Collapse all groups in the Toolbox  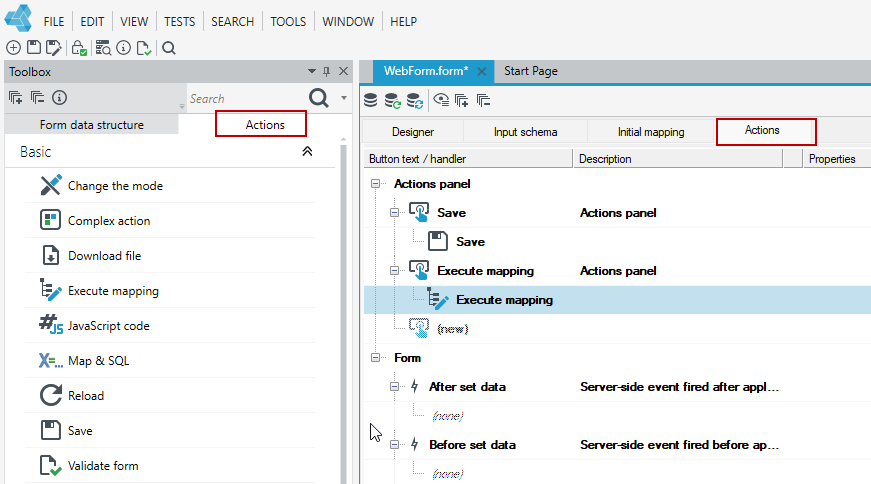point(37,98)
